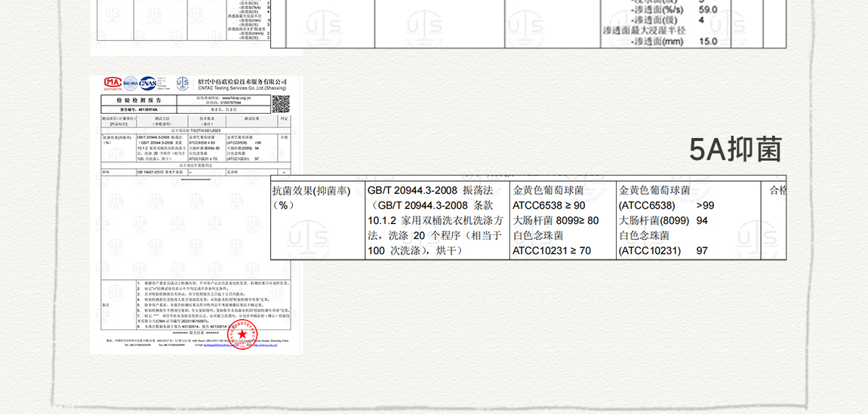Image resolution: width=868 pixels, height=414 pixels.
Task: Click the 合格 verdict cell in the enlarged table
Action: tap(774, 219)
